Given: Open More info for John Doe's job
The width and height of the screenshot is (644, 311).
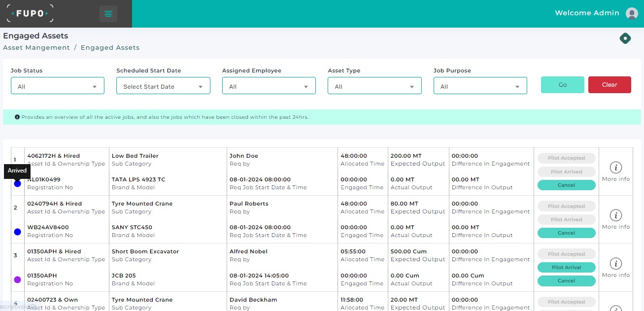Looking at the screenshot, I should point(616,172).
